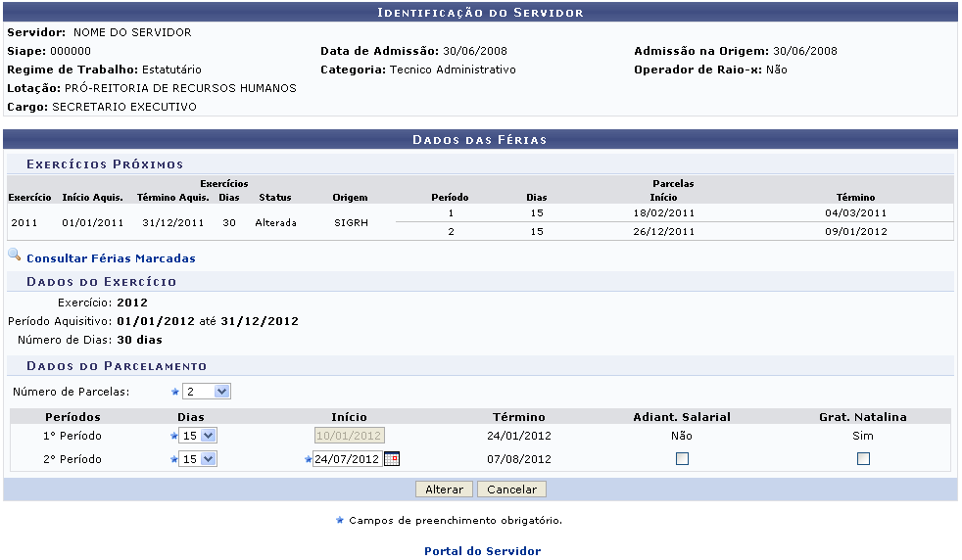This screenshot has height=560, width=962.
Task: Click the Dados das Férias section header
Action: pos(480,140)
